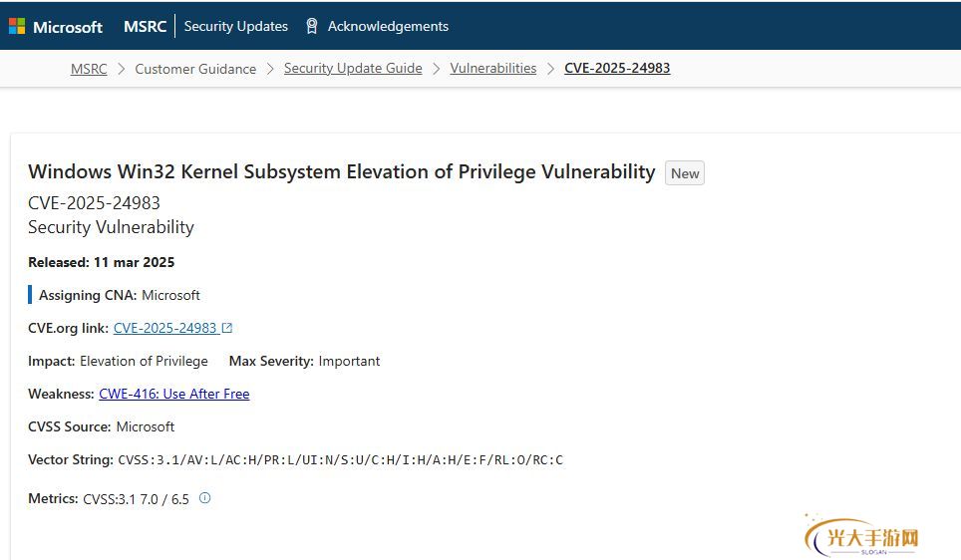
Task: Open the Security Updates header item
Action: 236,27
